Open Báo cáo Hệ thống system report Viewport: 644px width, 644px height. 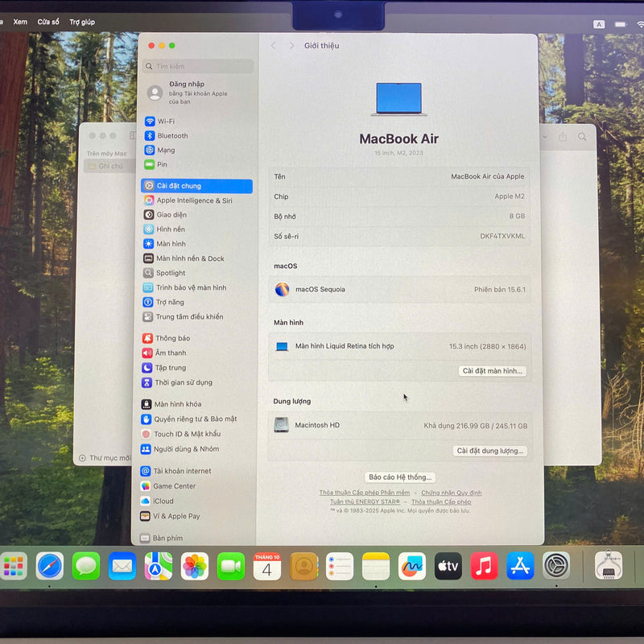(400, 477)
